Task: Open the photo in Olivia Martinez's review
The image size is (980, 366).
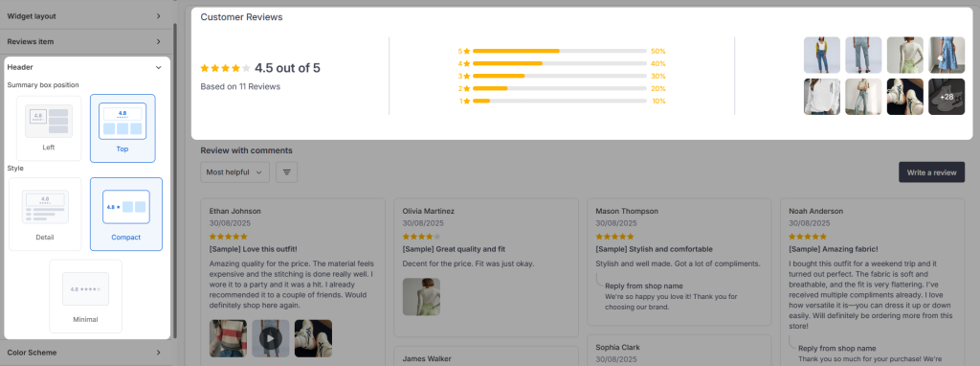Action: (x=421, y=297)
